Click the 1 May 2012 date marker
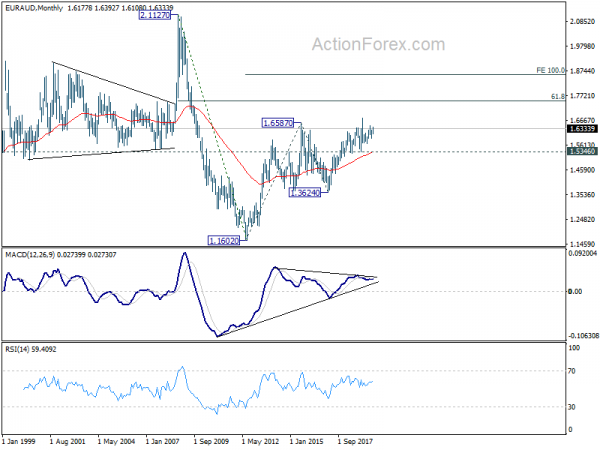The image size is (600, 450). pos(260,441)
